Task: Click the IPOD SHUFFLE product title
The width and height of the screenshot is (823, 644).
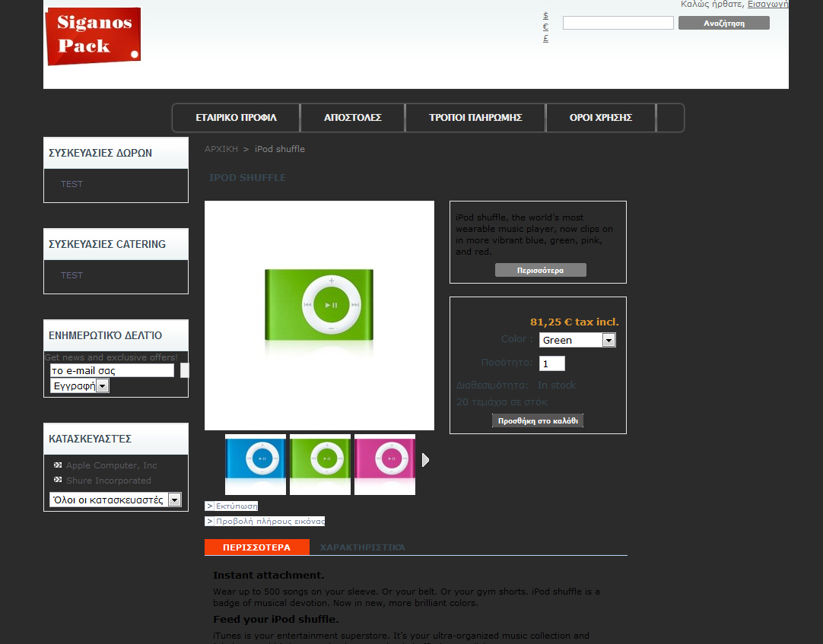Action: (x=248, y=178)
